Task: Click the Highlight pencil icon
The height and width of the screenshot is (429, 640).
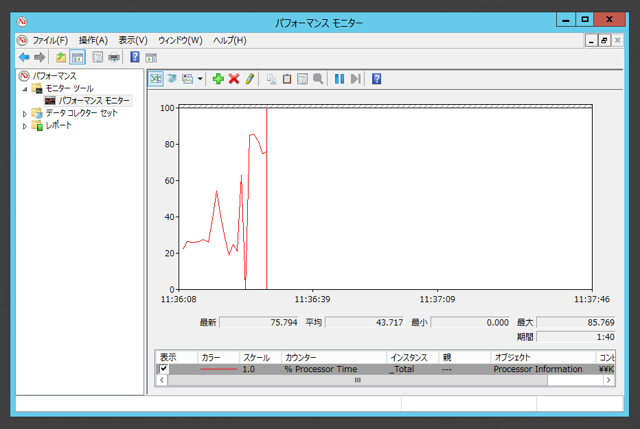Action: (x=250, y=78)
